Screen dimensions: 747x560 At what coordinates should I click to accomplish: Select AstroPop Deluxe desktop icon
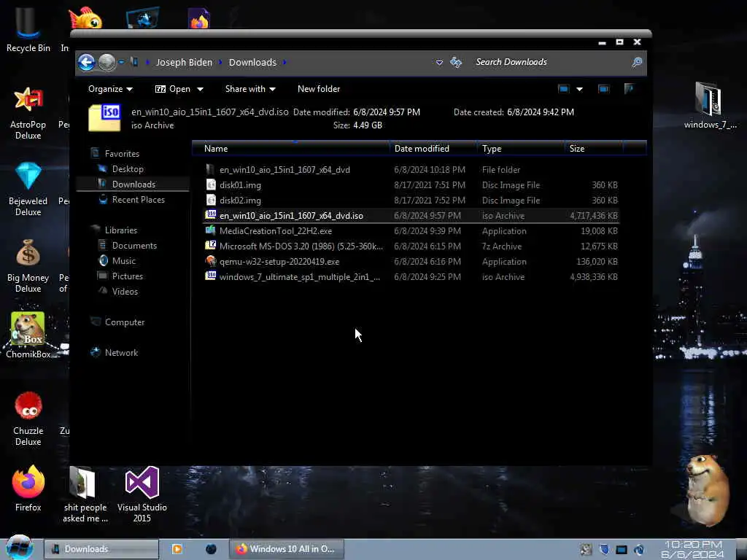(x=28, y=113)
